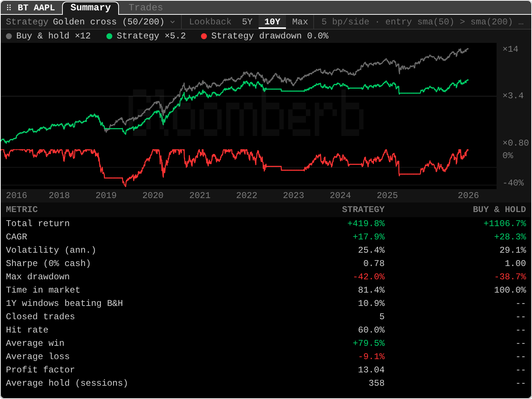Click the Sharpe value 0.78

point(374,263)
